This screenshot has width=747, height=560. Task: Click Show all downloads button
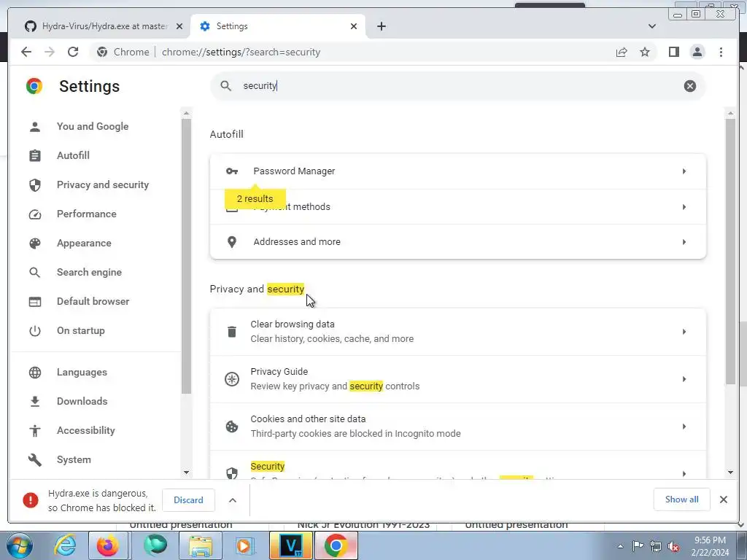pos(681,499)
